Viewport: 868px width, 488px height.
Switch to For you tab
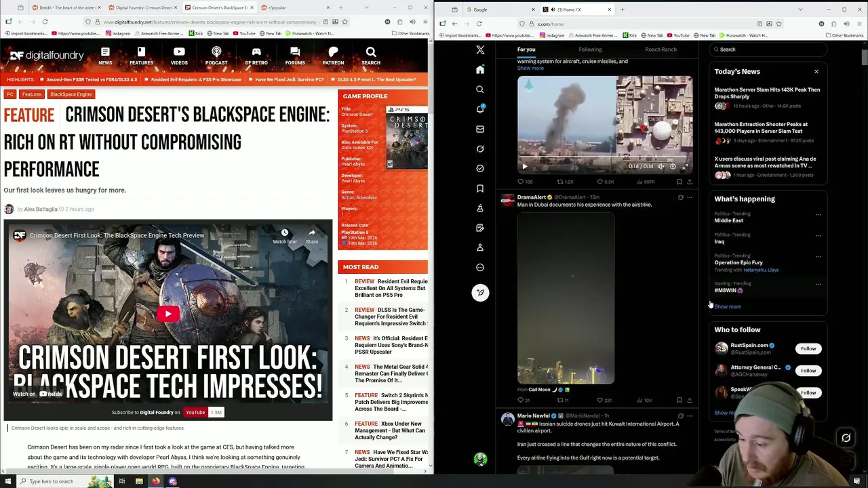(526, 49)
